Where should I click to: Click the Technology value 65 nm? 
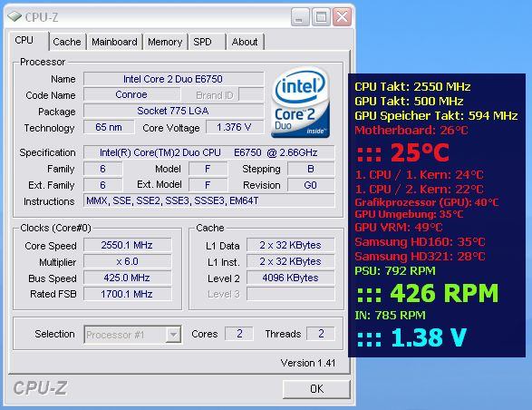pos(109,127)
